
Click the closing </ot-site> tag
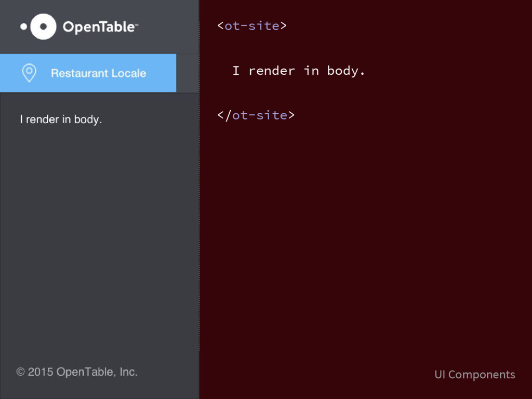coord(256,115)
